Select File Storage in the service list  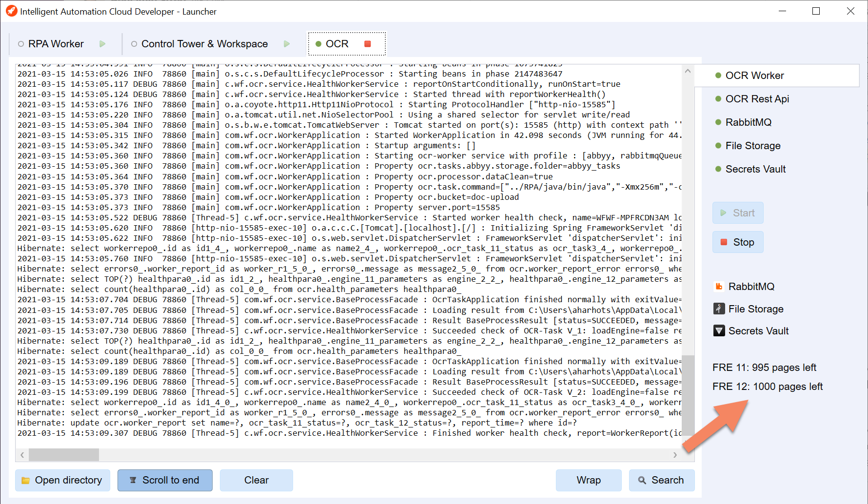click(x=777, y=146)
